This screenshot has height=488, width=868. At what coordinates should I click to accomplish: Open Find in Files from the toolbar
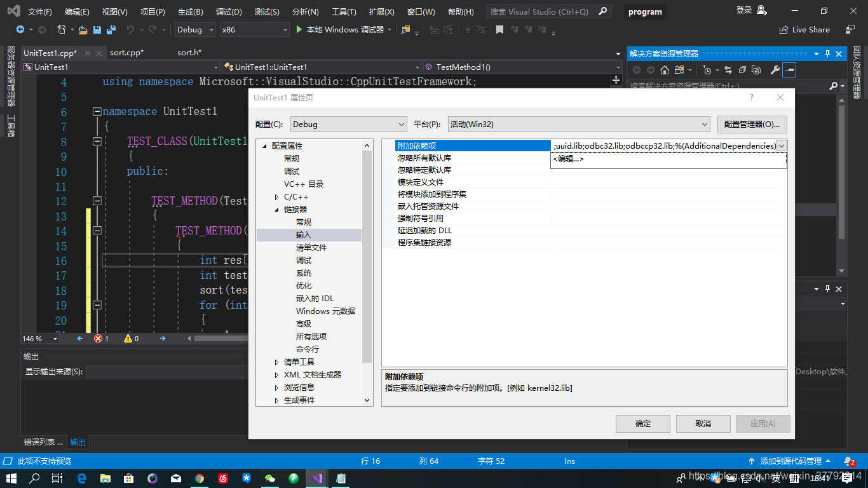[x=405, y=29]
